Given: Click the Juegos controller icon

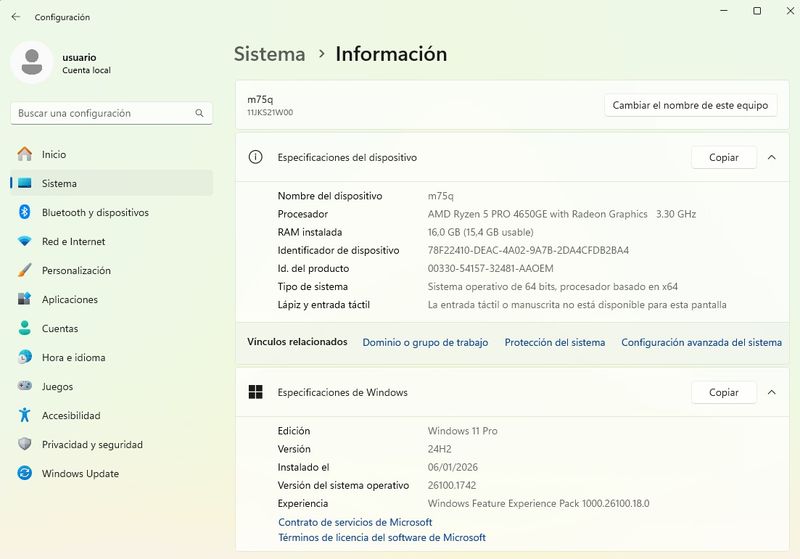Looking at the screenshot, I should (24, 386).
